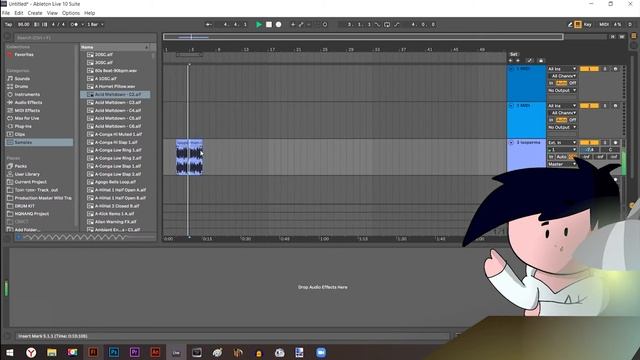The image size is (640, 360).
Task: Open the Create menu
Action: click(x=35, y=13)
